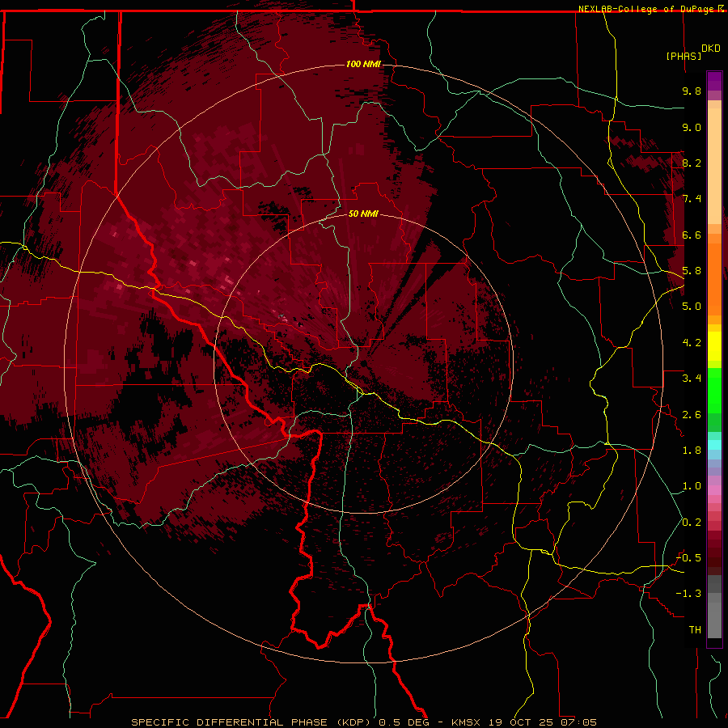This screenshot has height=728, width=728.
Task: Click the 3.4 value on the color scale
Action: point(692,379)
